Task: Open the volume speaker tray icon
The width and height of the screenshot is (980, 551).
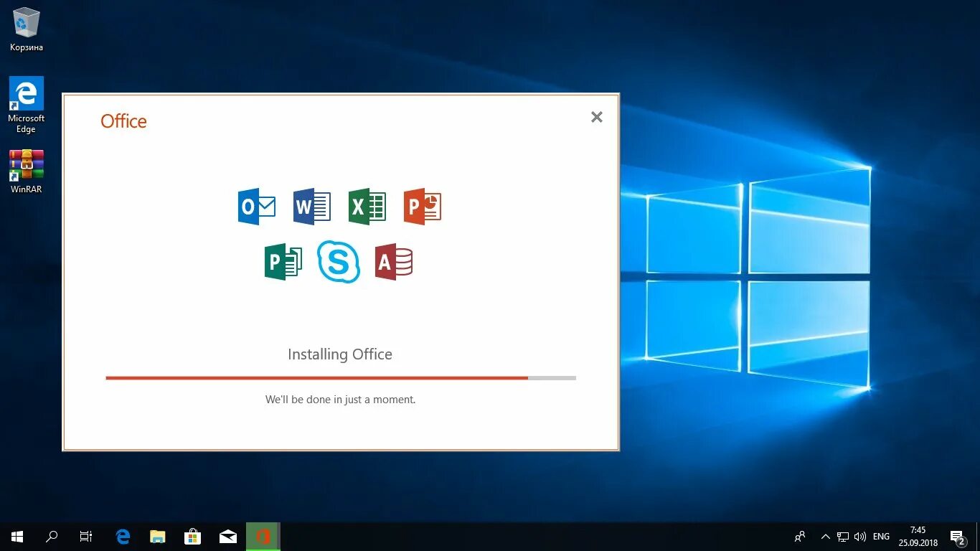Action: point(859,537)
